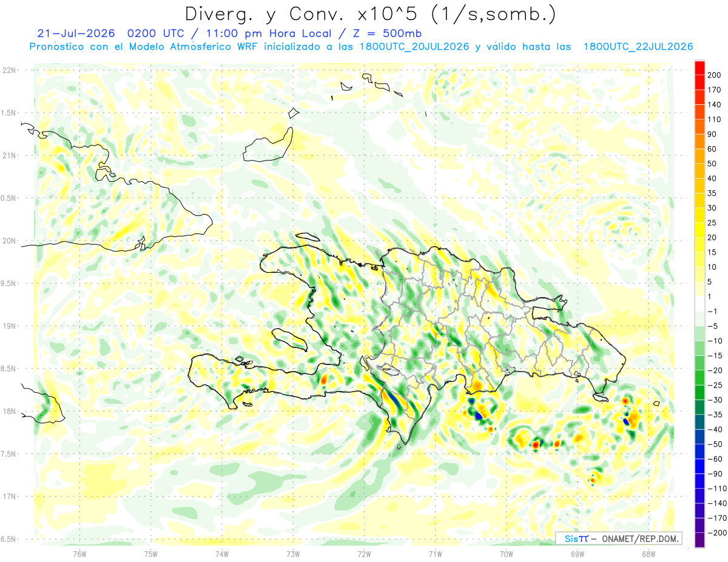Image resolution: width=728 pixels, height=562 pixels.
Task: Click the white color scale segment between 1 and -1
Action: [x=699, y=304]
